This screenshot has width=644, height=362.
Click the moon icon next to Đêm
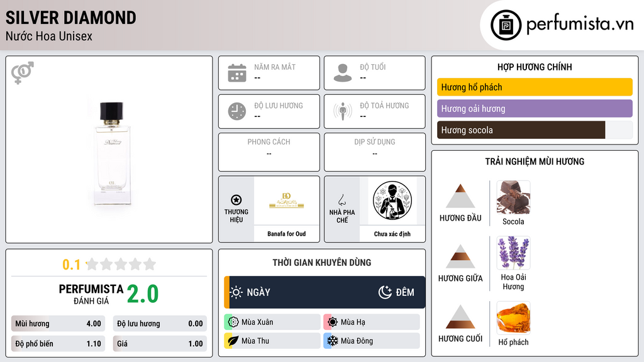click(385, 292)
